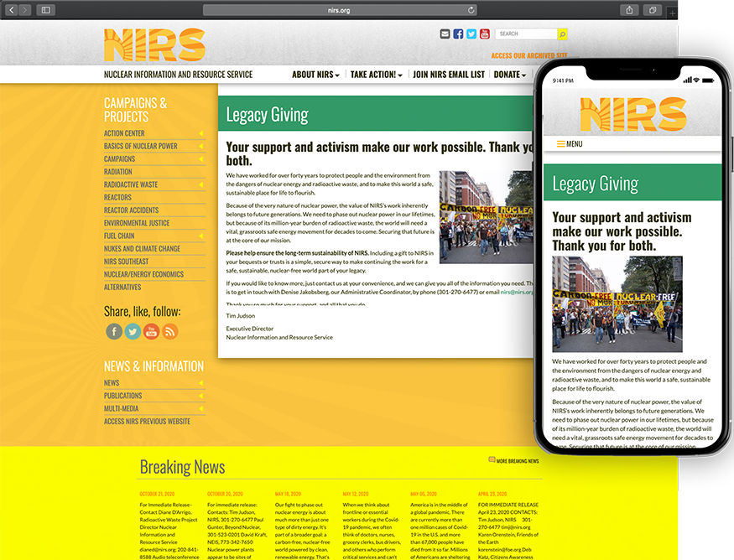The height and width of the screenshot is (560, 734).
Task: Show all tabs overview button
Action: click(x=653, y=10)
